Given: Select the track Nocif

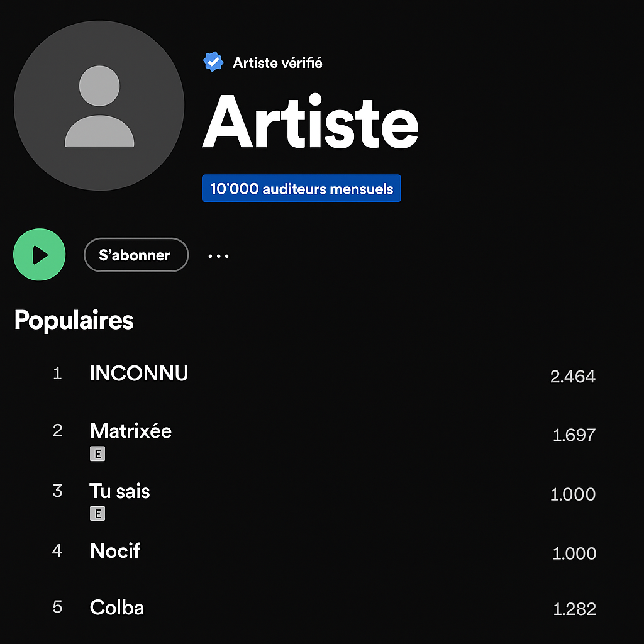Looking at the screenshot, I should point(114,550).
